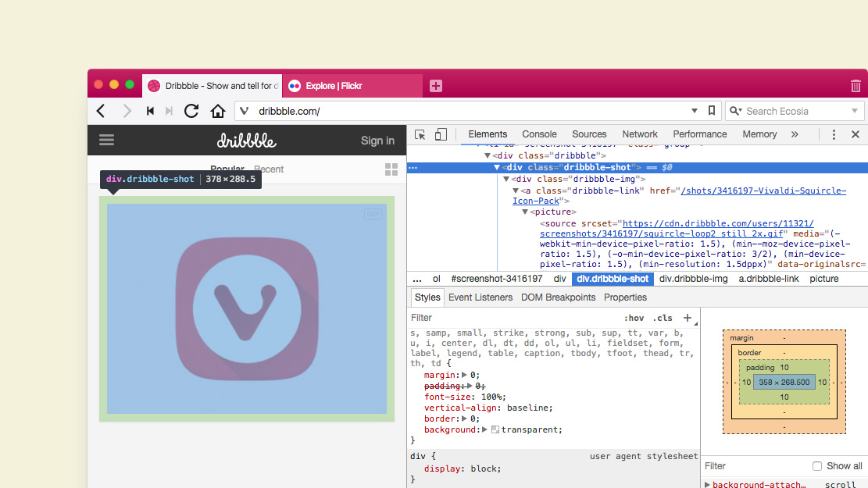868x488 pixels.
Task: Collapse the picture element node
Action: 524,212
